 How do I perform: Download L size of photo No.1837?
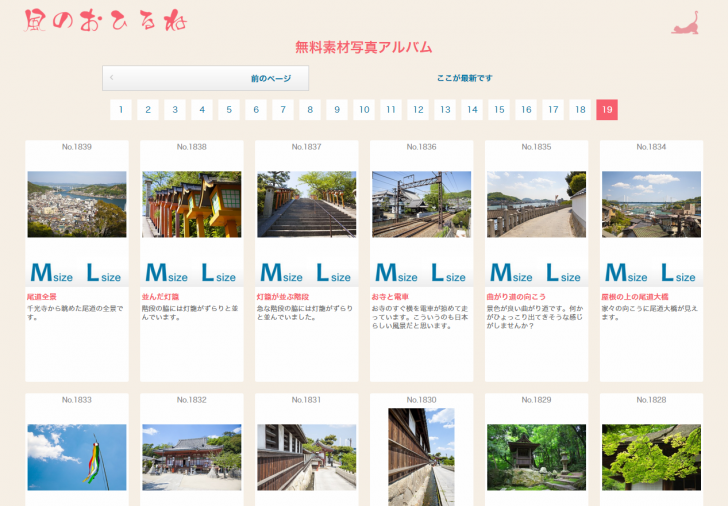point(333,272)
